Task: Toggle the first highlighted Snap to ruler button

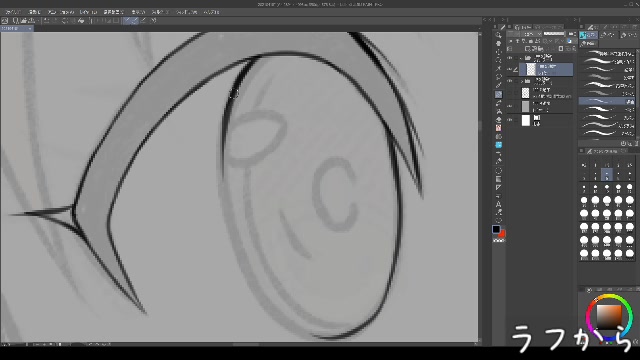Action: coord(127,20)
